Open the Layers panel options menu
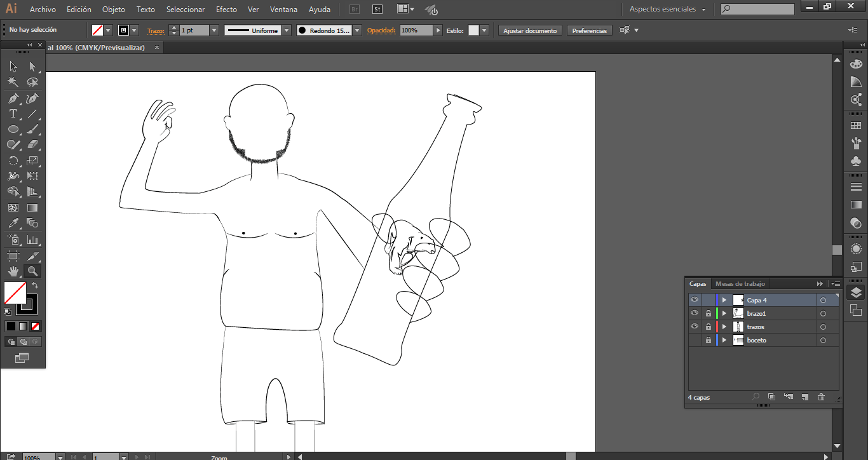 click(x=835, y=284)
